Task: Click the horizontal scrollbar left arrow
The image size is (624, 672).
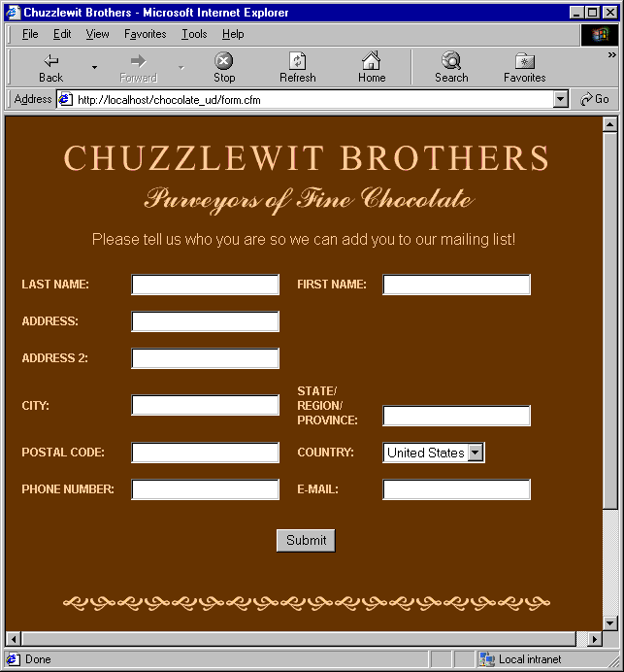Action: (14, 639)
